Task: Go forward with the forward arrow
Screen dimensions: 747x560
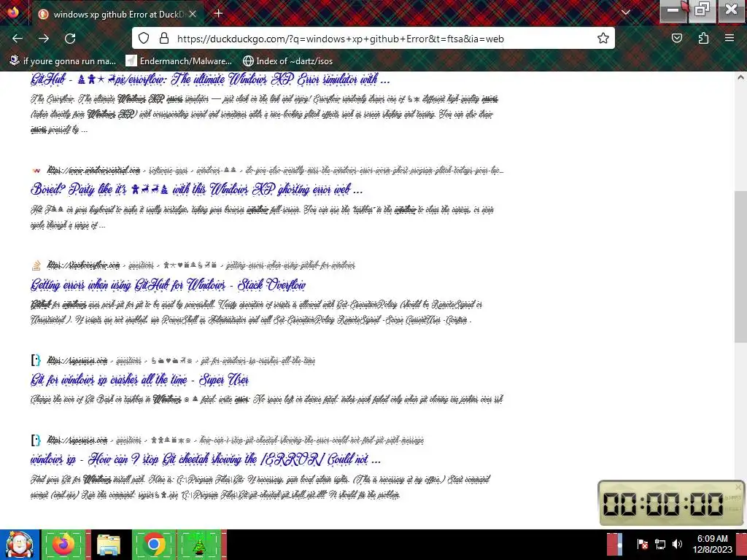Action: coord(44,39)
